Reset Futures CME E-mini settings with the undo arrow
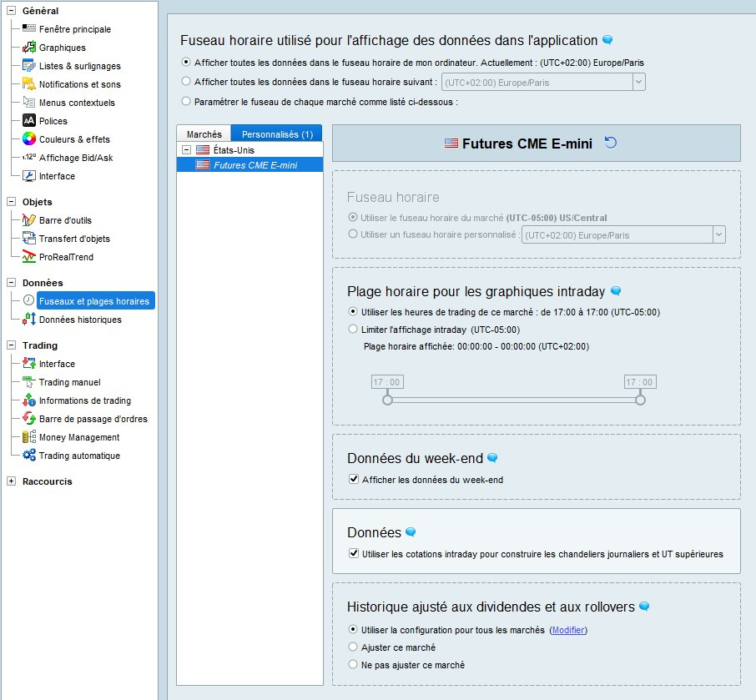Viewport: 756px width, 700px height. click(x=611, y=143)
